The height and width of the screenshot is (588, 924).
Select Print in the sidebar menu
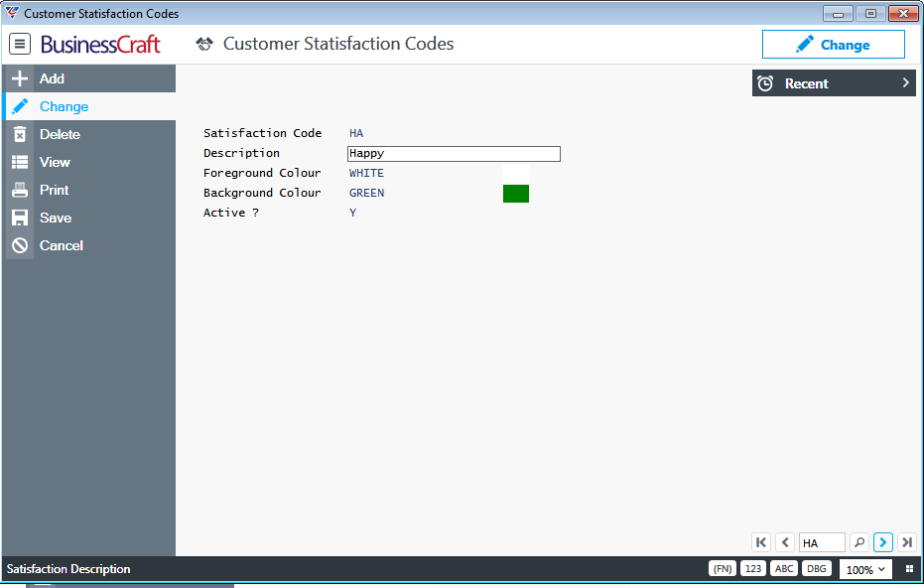[89, 190]
